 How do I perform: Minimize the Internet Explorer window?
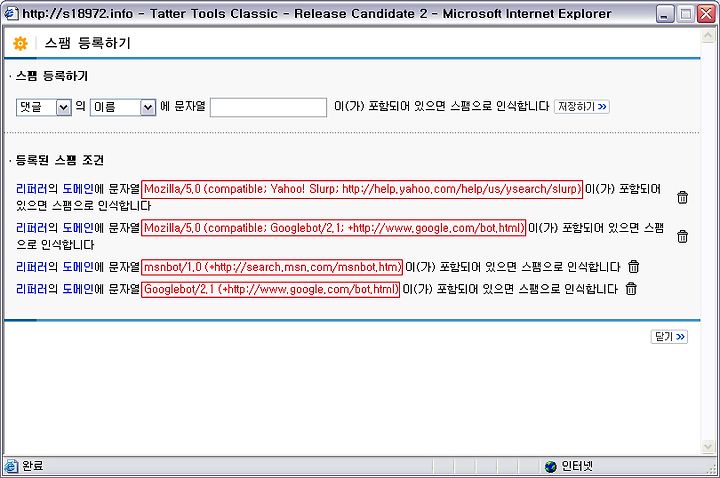664,14
